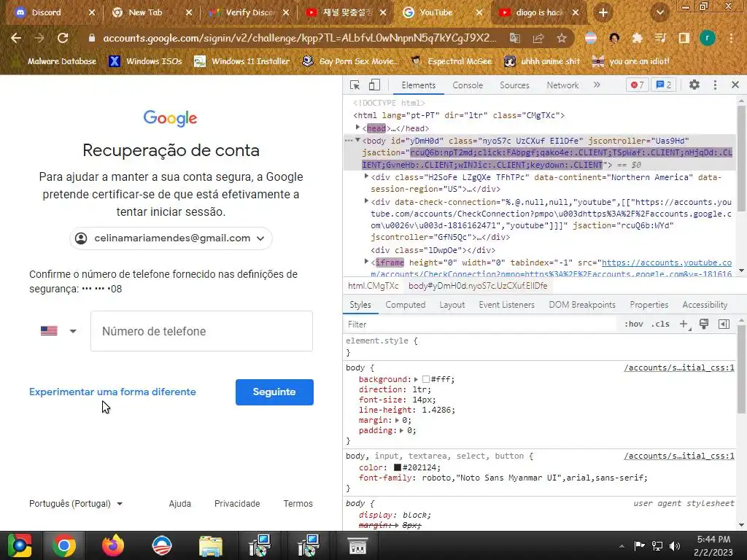Open the Português (Portugal) language selector

point(76,504)
